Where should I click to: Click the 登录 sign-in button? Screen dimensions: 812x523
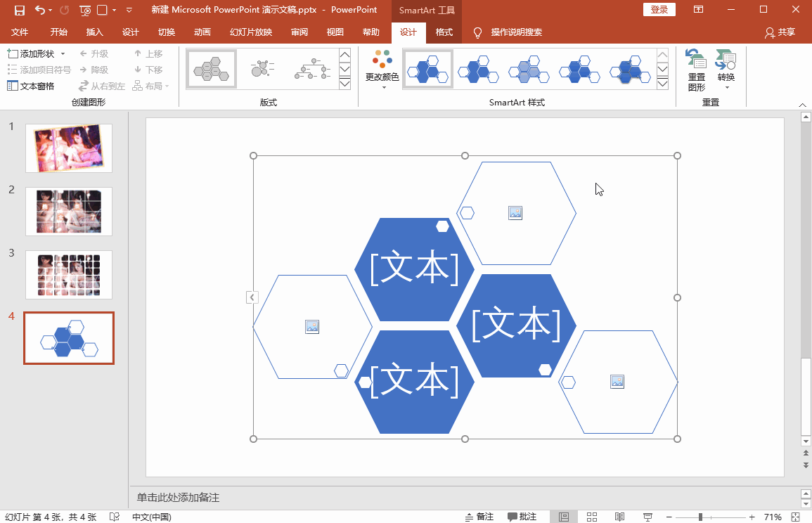[x=659, y=10]
